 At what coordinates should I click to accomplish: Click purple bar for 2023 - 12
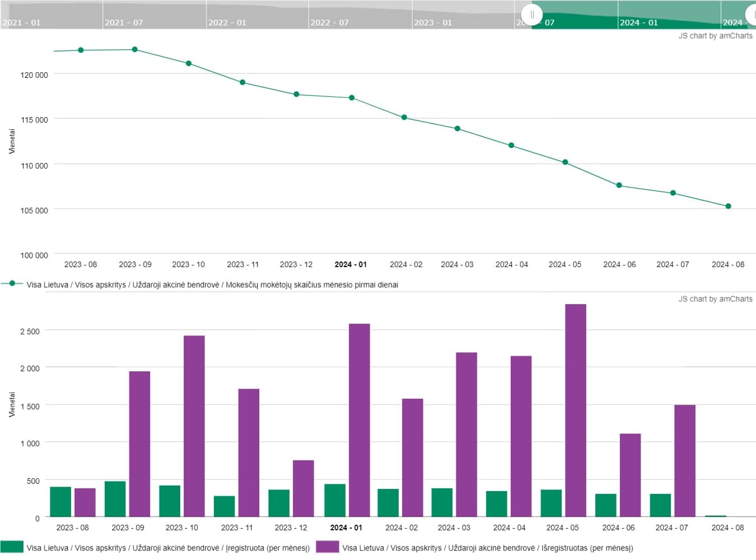(304, 488)
